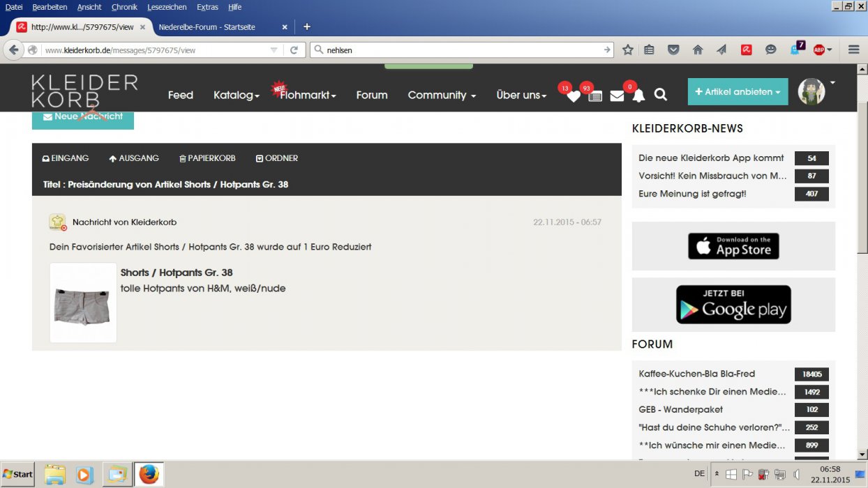The width and height of the screenshot is (868, 488).
Task: Open the site search magnifier icon
Action: point(661,95)
